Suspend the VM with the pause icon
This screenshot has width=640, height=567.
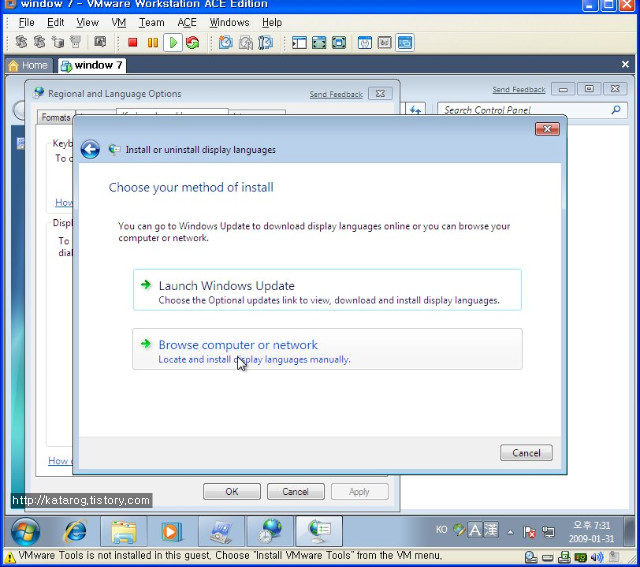tap(153, 42)
